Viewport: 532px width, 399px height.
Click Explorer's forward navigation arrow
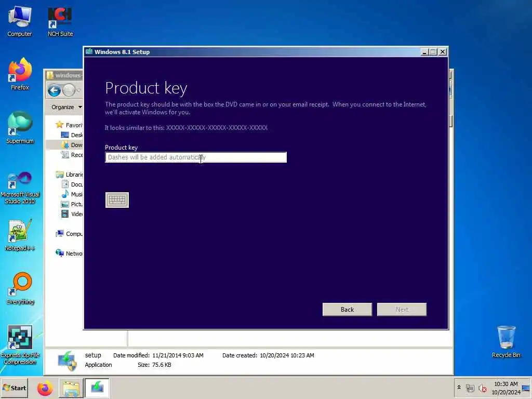[69, 90]
